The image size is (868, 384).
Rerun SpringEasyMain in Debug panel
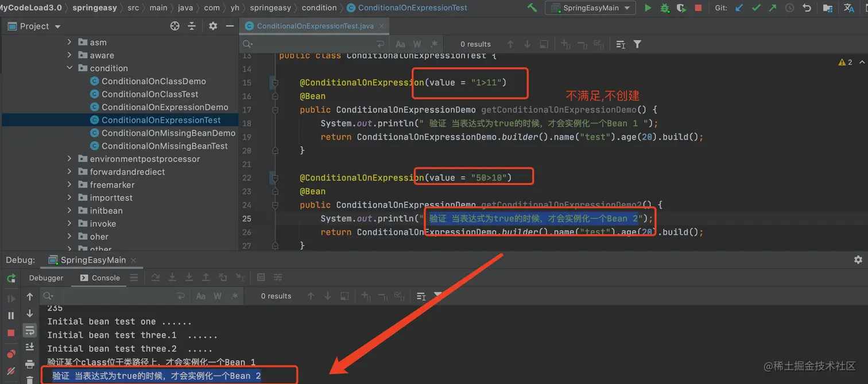11,278
